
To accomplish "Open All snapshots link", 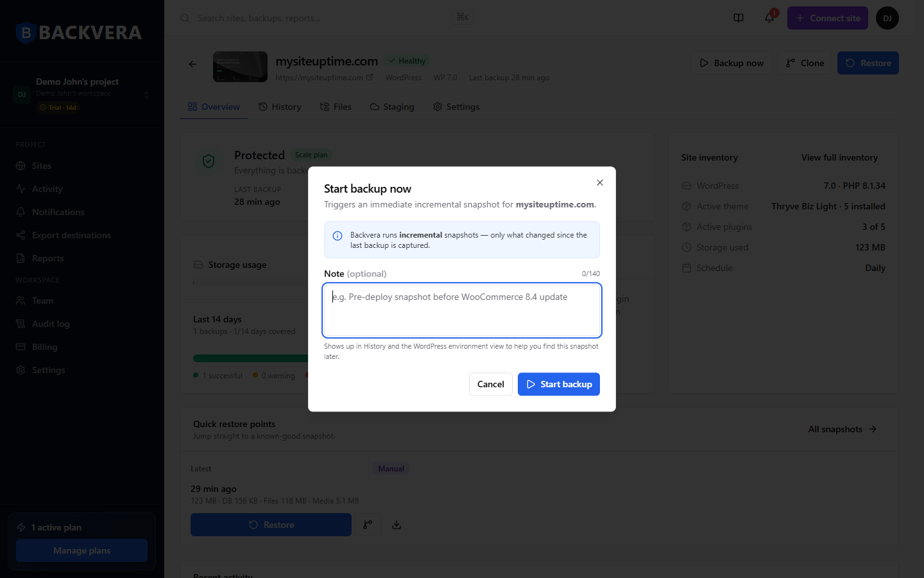I will tap(843, 429).
